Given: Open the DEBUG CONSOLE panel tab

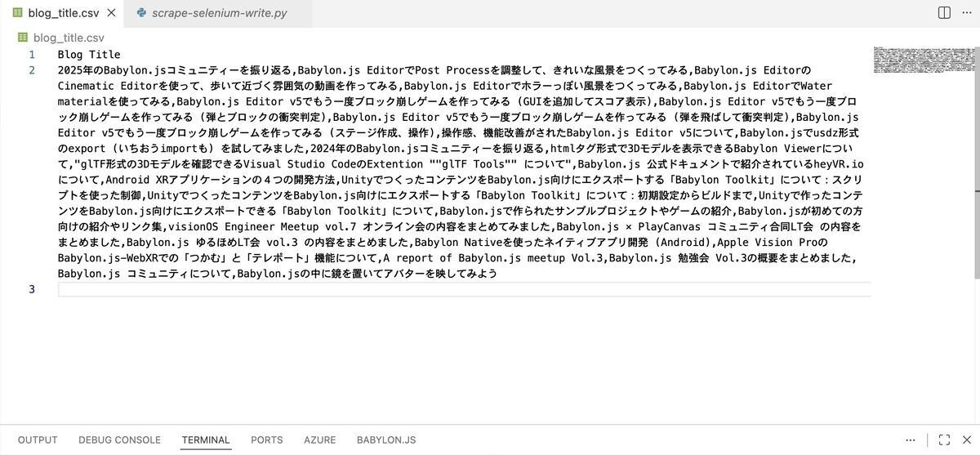Looking at the screenshot, I should 120,439.
